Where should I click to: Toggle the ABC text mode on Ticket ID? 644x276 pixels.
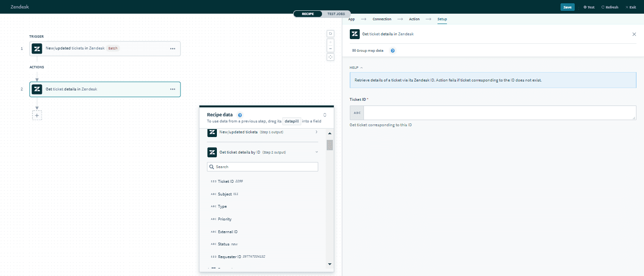[357, 113]
